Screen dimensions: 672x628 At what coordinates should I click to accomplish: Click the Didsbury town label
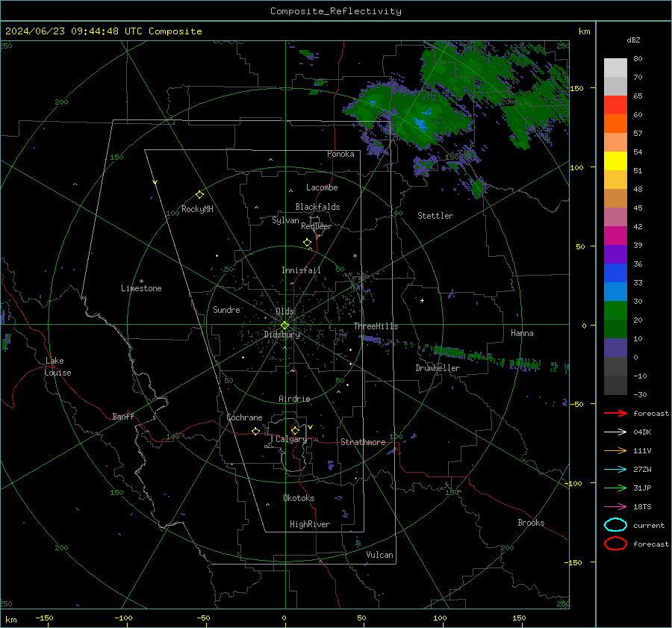click(x=282, y=335)
